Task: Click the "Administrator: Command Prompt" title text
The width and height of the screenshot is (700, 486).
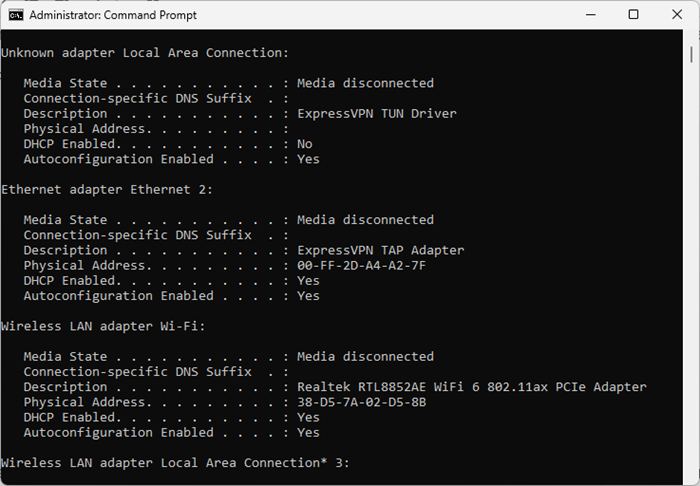Action: coord(113,15)
